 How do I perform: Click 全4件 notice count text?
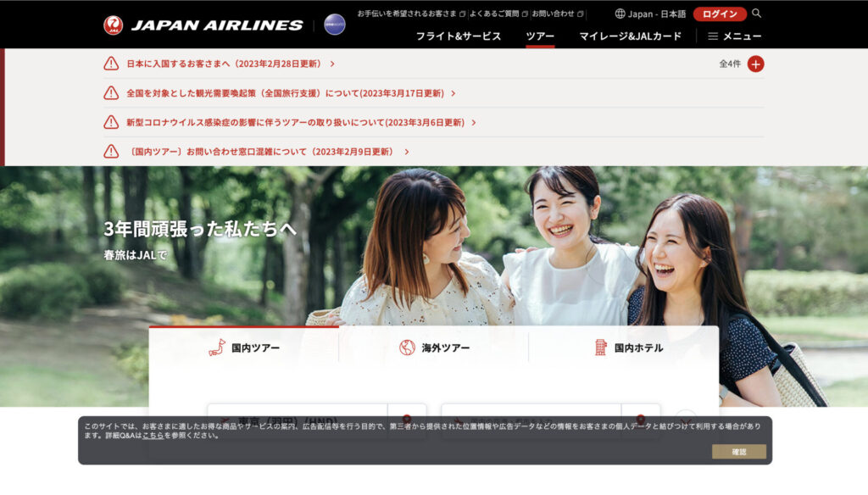(730, 64)
